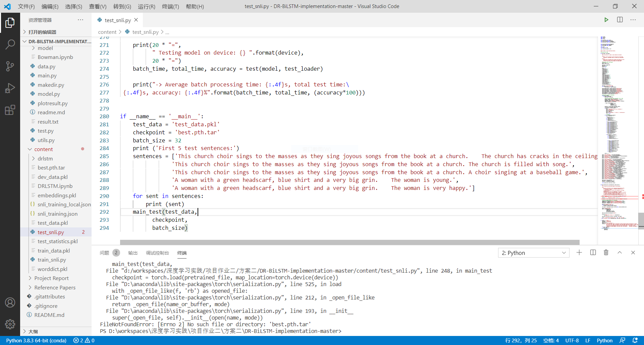Click the editor vertical scrollbar thumb
Viewport: 644px width, 345px height.
(x=641, y=220)
